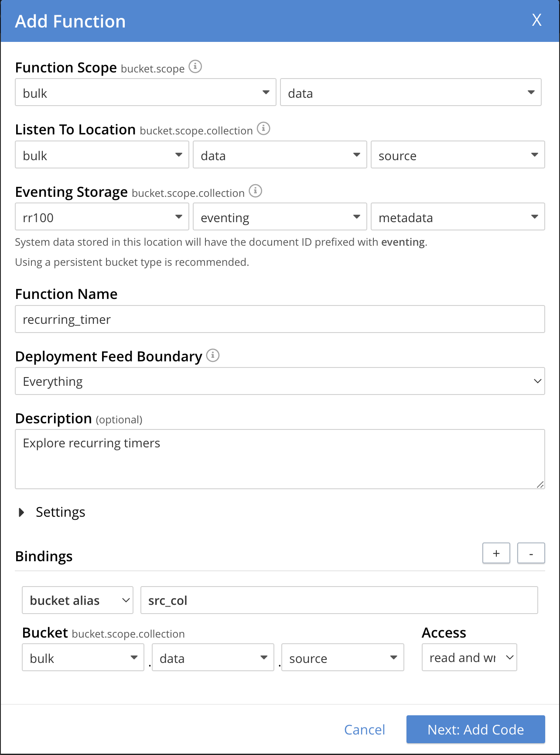Open the Access 'read and write' dropdown
The height and width of the screenshot is (755, 560).
[x=469, y=658]
